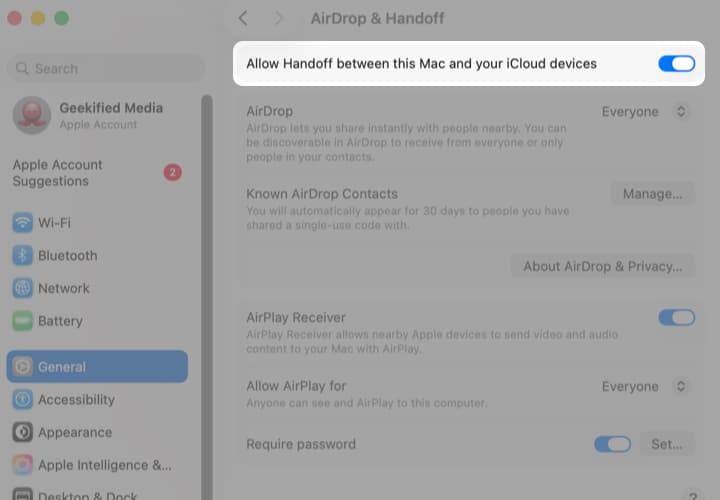This screenshot has height=500, width=720.
Task: Open Bluetooth settings pane
Action: point(97,255)
